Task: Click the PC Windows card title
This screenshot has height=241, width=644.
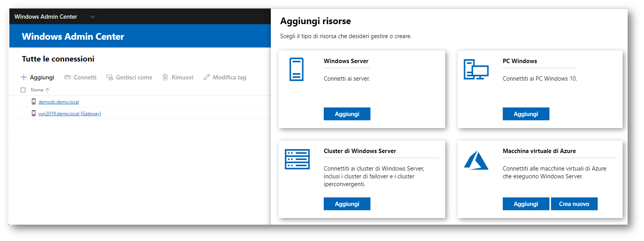Action: [520, 61]
